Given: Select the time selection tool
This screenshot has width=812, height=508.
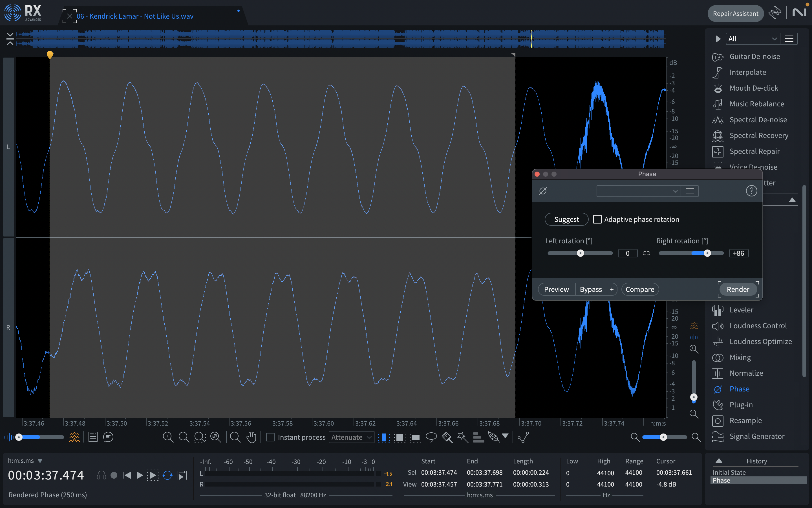Looking at the screenshot, I should 384,437.
